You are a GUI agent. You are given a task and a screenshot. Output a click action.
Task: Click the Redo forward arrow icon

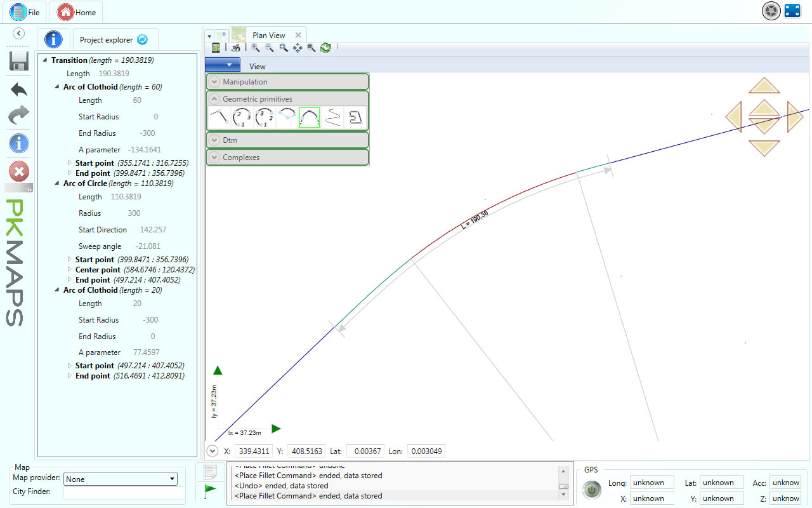19,115
